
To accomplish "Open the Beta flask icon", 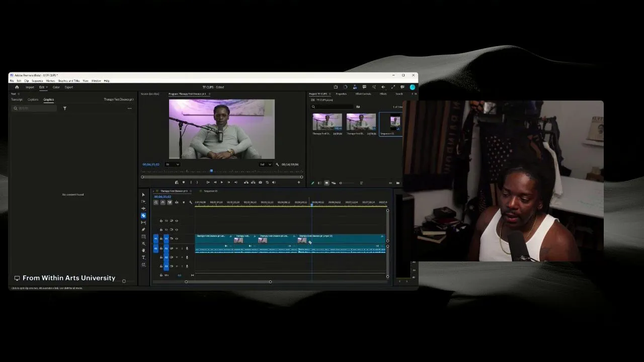I will pos(355,87).
